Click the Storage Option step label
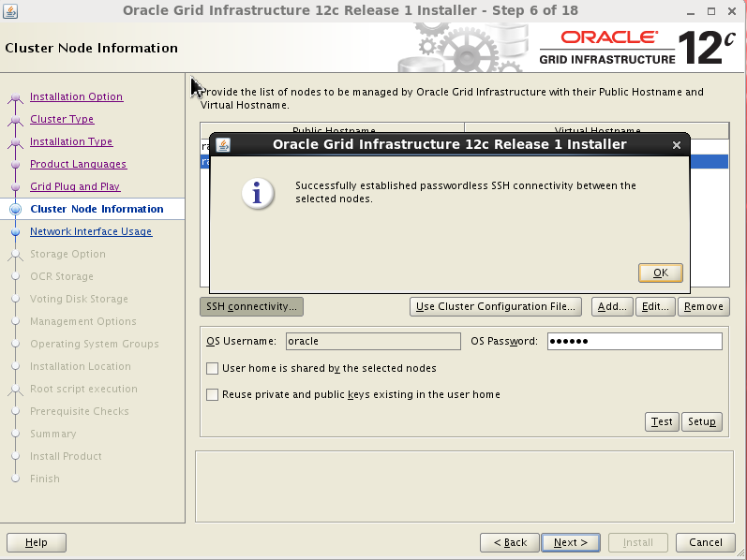 point(67,254)
